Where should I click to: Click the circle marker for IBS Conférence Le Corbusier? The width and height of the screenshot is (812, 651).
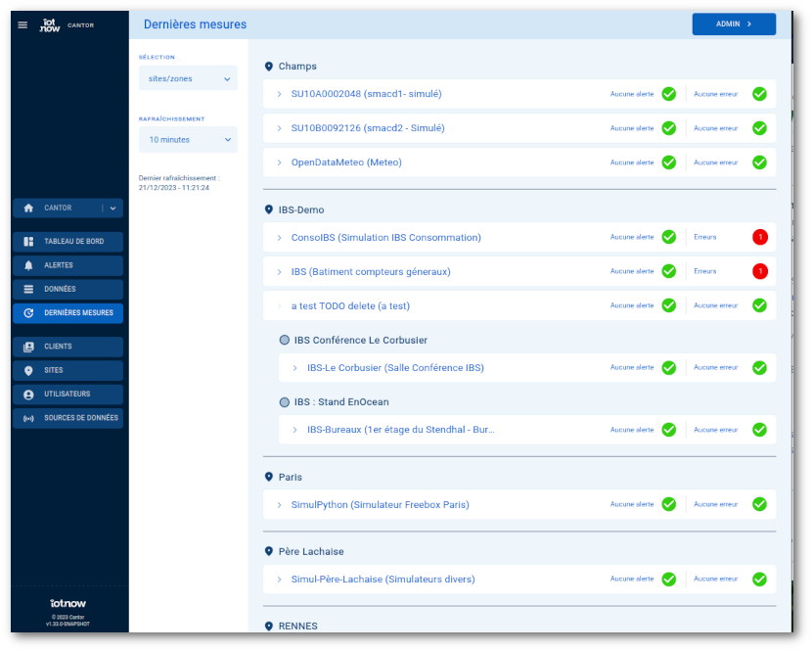285,340
